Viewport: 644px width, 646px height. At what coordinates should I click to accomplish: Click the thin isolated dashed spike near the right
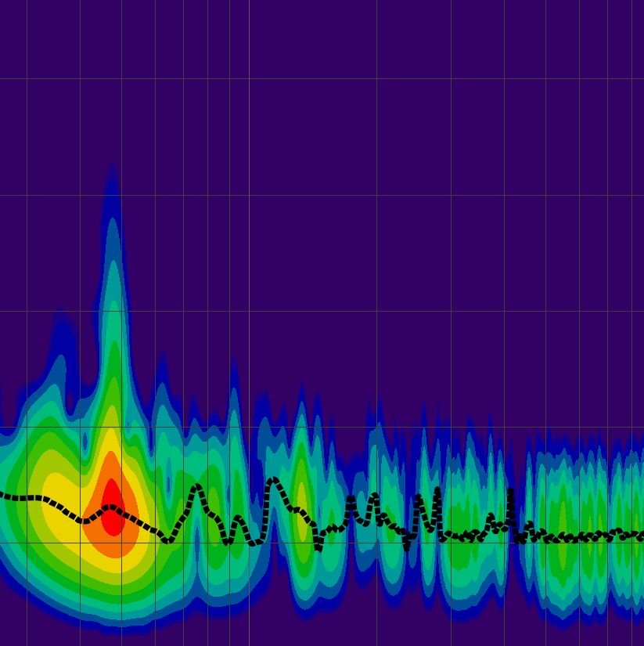point(510,493)
